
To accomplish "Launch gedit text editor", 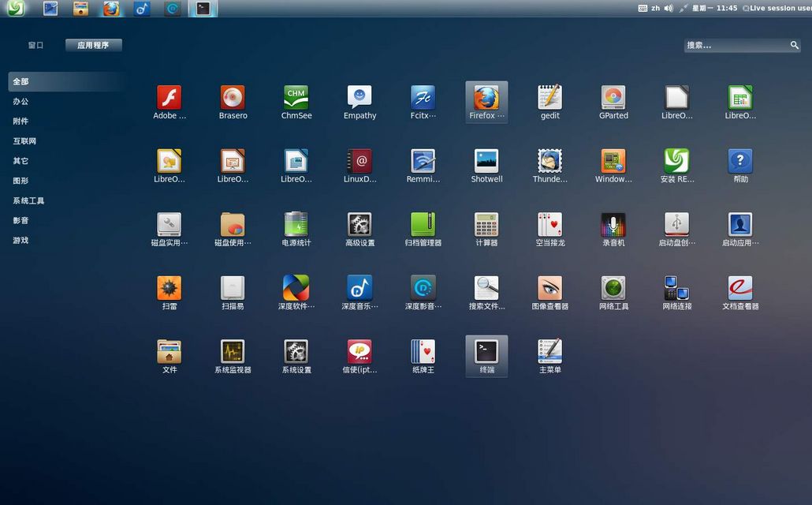I will click(549, 98).
